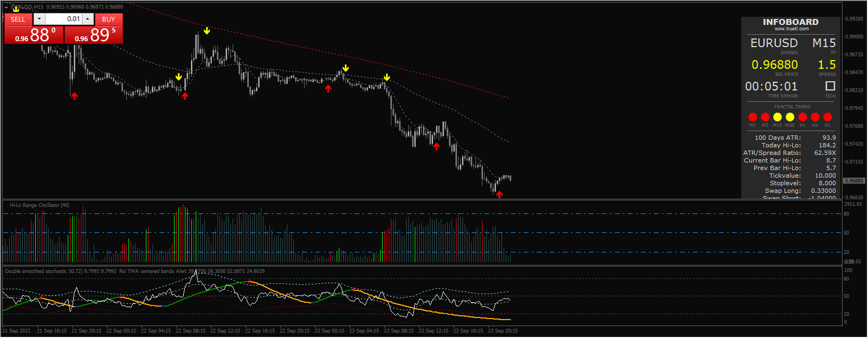Screen dimensions: 868x338
Task: Click the FRACTAL TREND label
Action: click(x=792, y=107)
